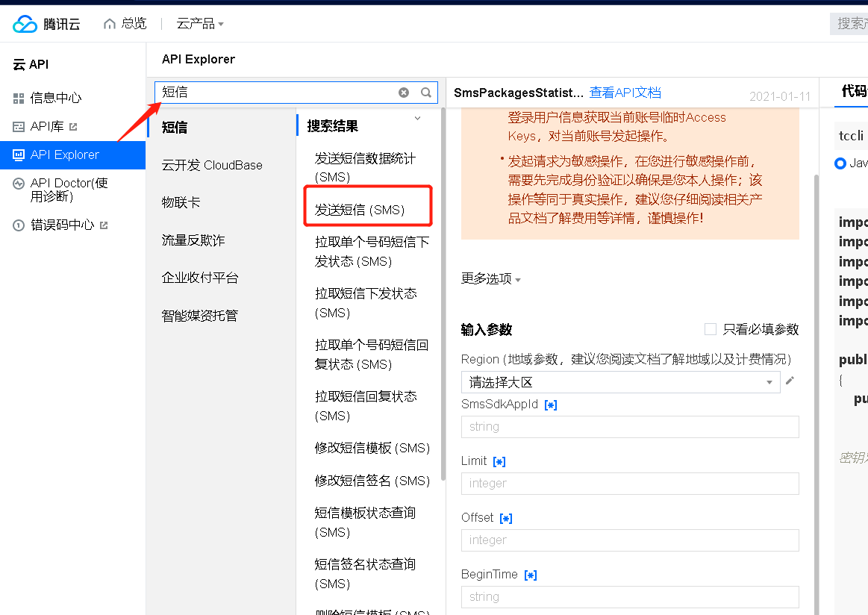The width and height of the screenshot is (868, 615).
Task: Click the edit pencil beside the Region selector
Action: [x=789, y=381]
